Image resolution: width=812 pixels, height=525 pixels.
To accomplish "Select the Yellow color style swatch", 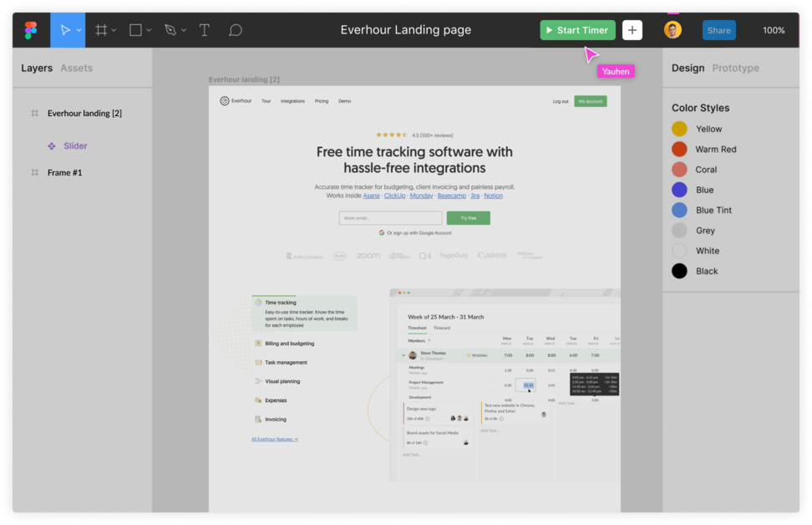I will coord(681,129).
